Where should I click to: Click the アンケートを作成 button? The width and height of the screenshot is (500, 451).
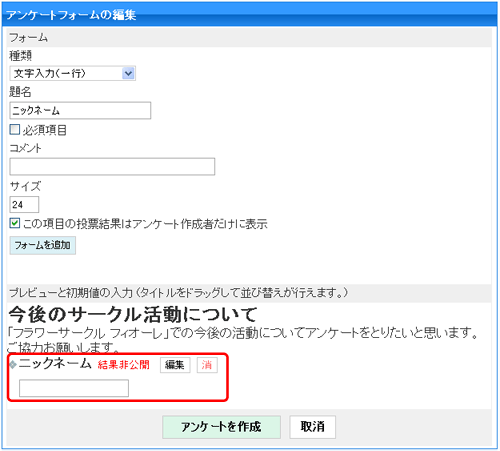[221, 427]
